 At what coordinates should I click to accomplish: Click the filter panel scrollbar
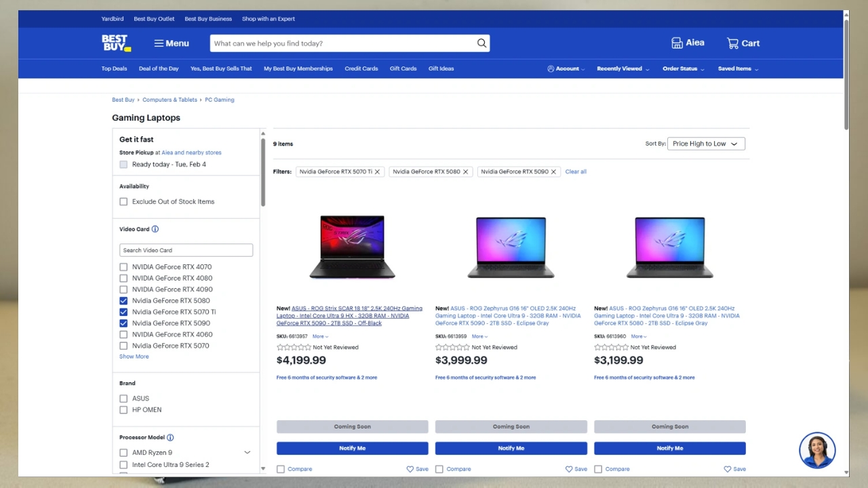click(263, 172)
